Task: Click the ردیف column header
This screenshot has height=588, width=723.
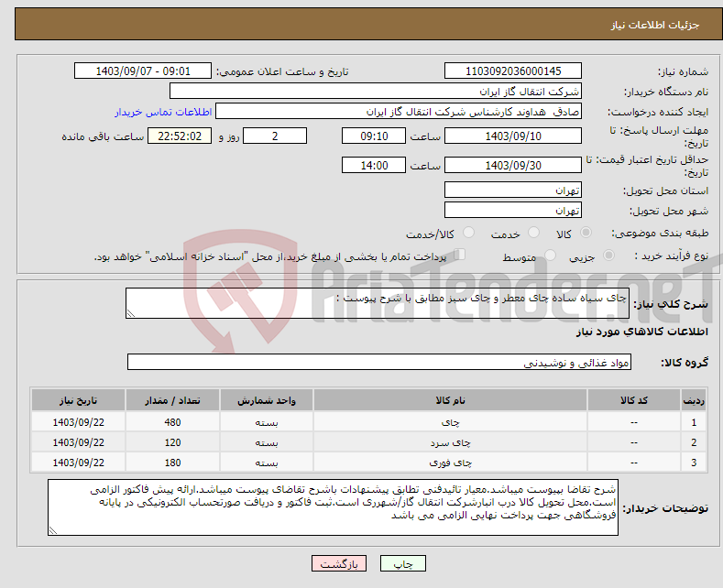Action: 694,400
